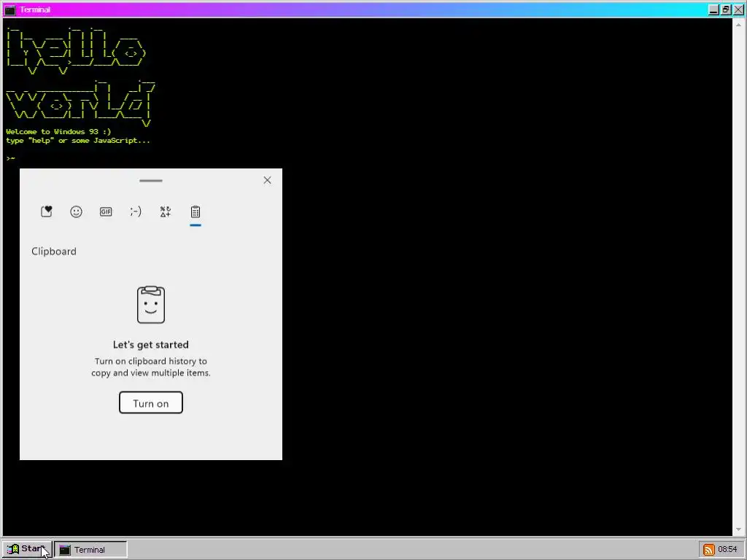The image size is (747, 560).
Task: Click "Welcome to Windows 93 :)" text
Action: point(58,131)
